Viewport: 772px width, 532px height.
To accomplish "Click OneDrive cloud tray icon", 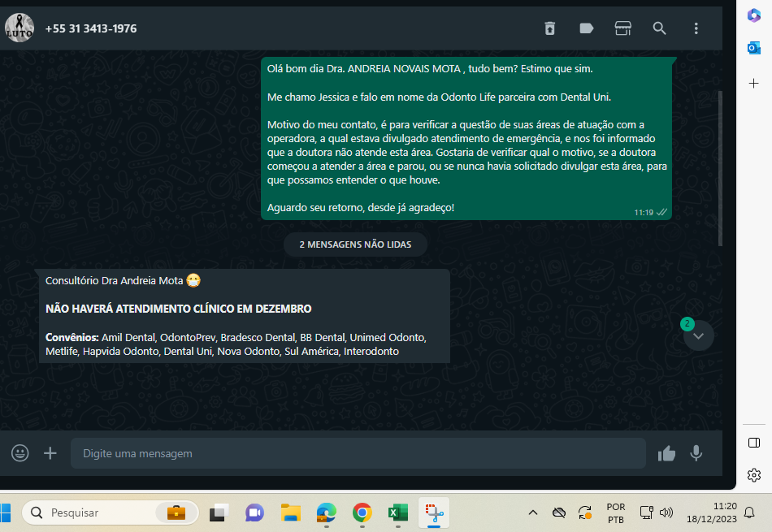I will pos(559,513).
